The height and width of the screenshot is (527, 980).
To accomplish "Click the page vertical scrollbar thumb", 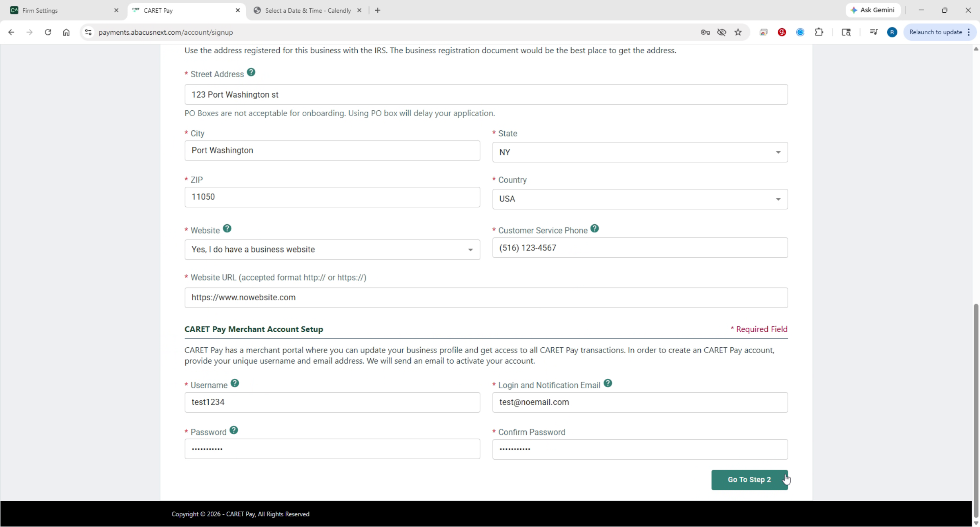I will (976, 411).
